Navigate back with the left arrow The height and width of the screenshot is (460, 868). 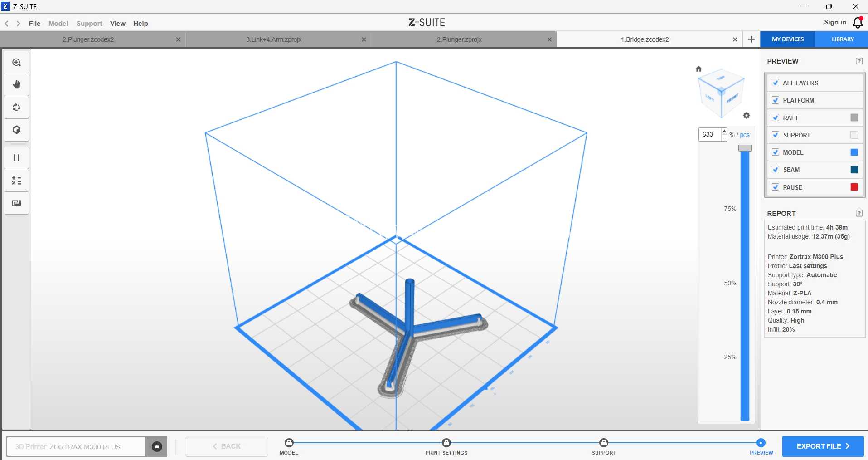pyautogui.click(x=7, y=24)
